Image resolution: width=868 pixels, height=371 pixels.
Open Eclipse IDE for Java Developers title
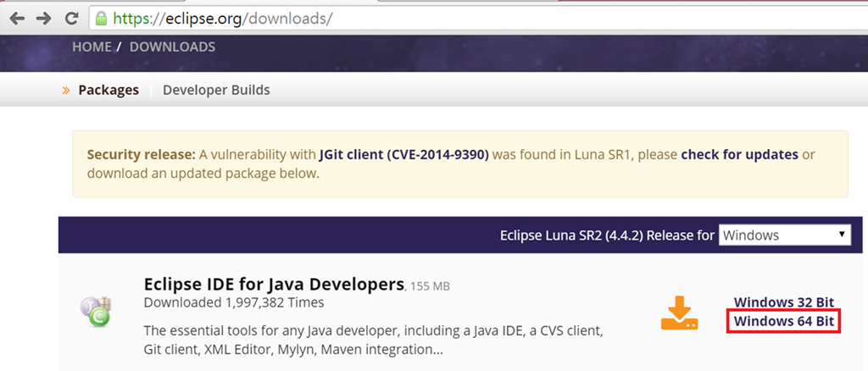(274, 283)
